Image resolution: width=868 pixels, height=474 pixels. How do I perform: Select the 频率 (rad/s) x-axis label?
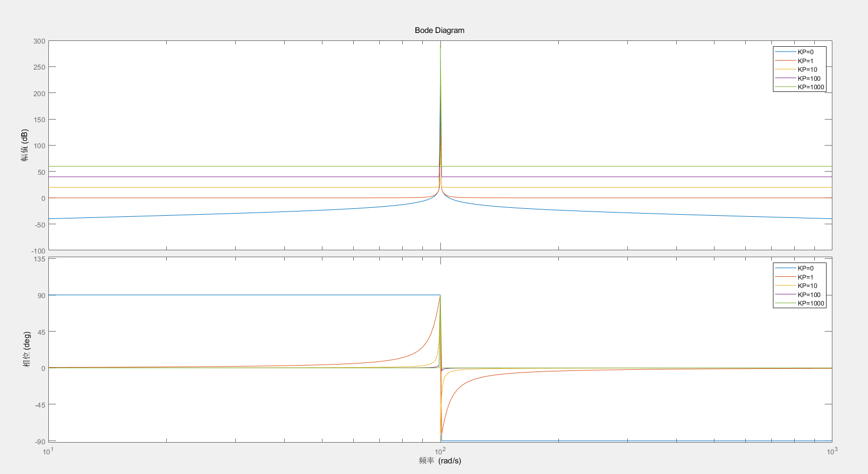click(x=439, y=461)
